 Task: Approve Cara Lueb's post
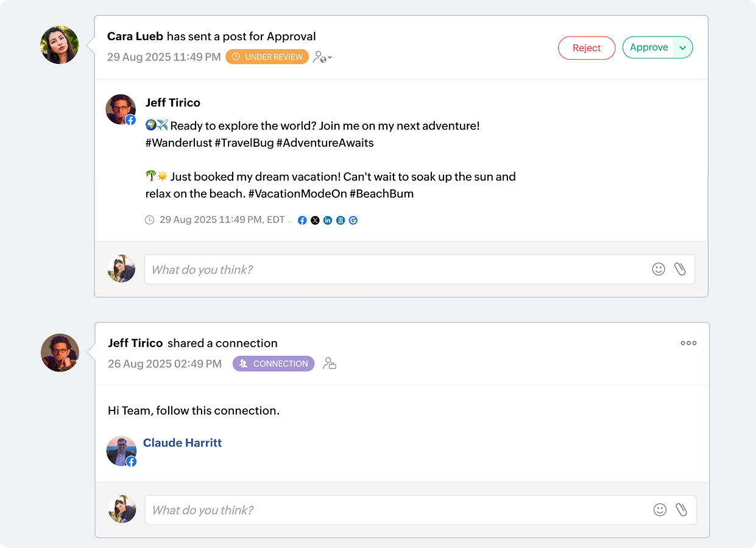pyautogui.click(x=648, y=48)
